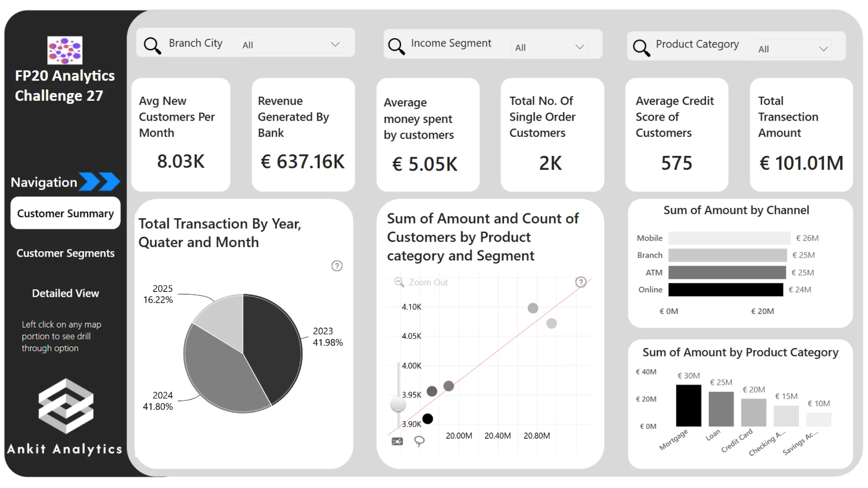Click the Sum of Amount by Channel title
Screen dimensions: 868x488
click(736, 210)
